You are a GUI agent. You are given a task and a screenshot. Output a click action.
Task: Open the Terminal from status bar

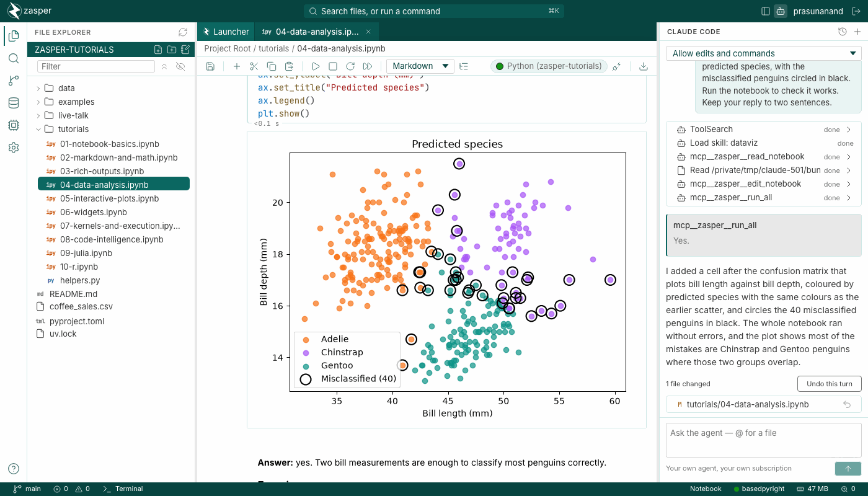click(123, 489)
